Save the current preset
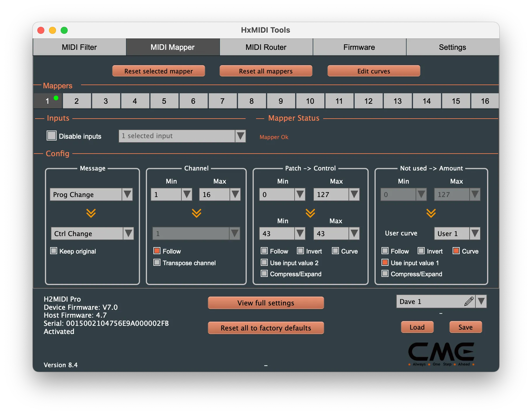Screen dimensions: 532x415 click(x=465, y=327)
